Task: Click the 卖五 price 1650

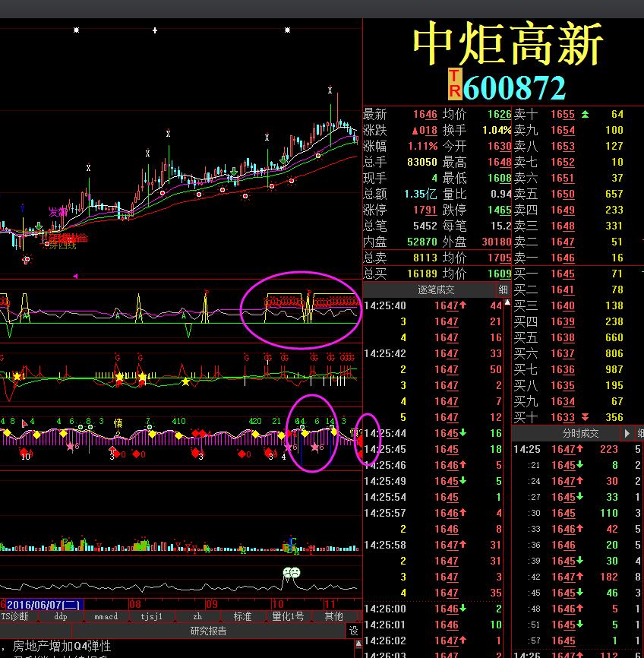Action: click(x=563, y=194)
